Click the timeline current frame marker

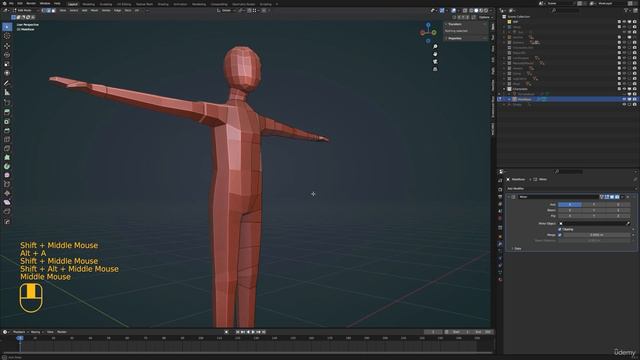pos(20,338)
